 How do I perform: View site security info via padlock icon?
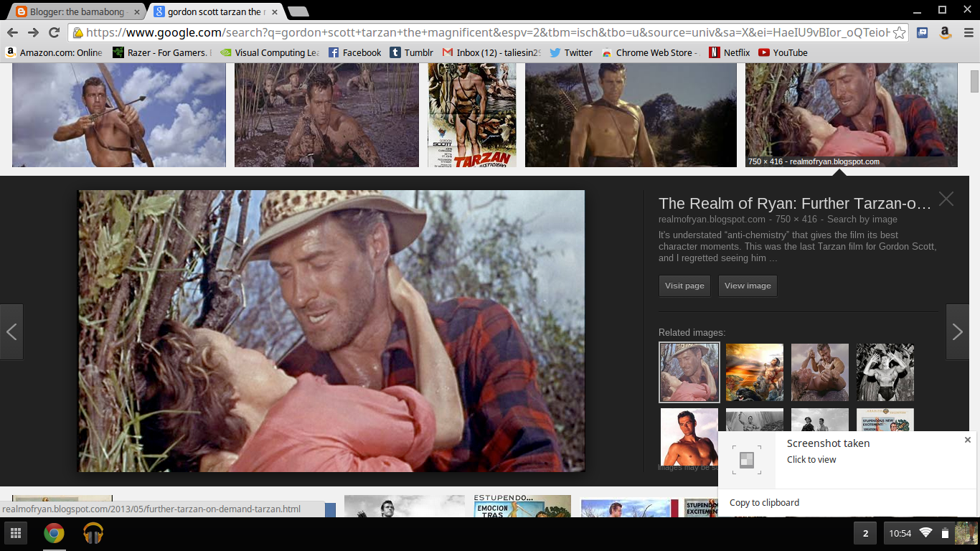click(77, 32)
